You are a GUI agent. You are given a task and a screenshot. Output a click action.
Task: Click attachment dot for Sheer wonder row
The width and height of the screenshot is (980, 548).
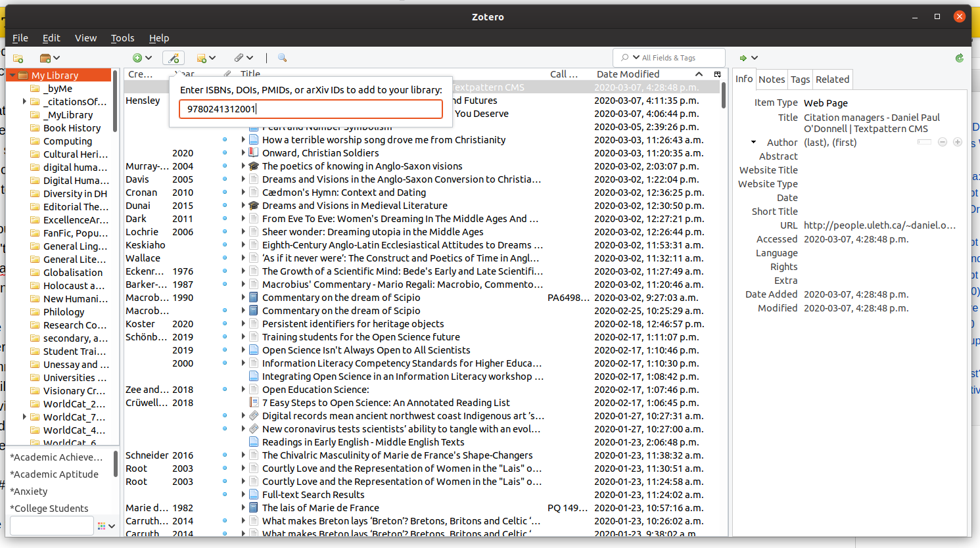point(225,232)
